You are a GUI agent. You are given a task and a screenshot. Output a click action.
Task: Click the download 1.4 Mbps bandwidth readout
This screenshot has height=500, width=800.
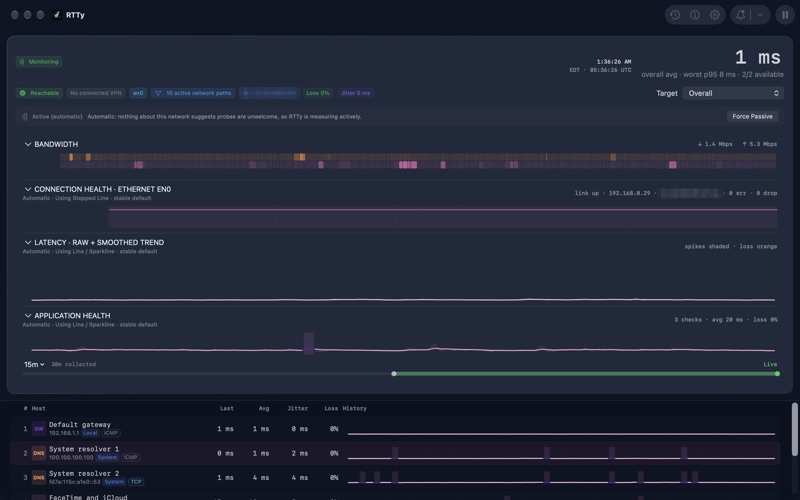715,144
